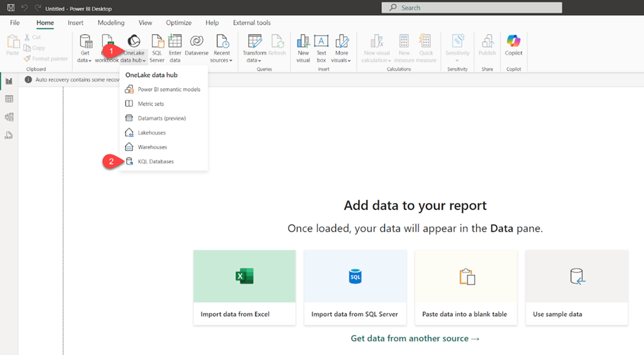Expand the Transform data dropdown
Viewport: 644px width, 355px height.
(x=254, y=48)
